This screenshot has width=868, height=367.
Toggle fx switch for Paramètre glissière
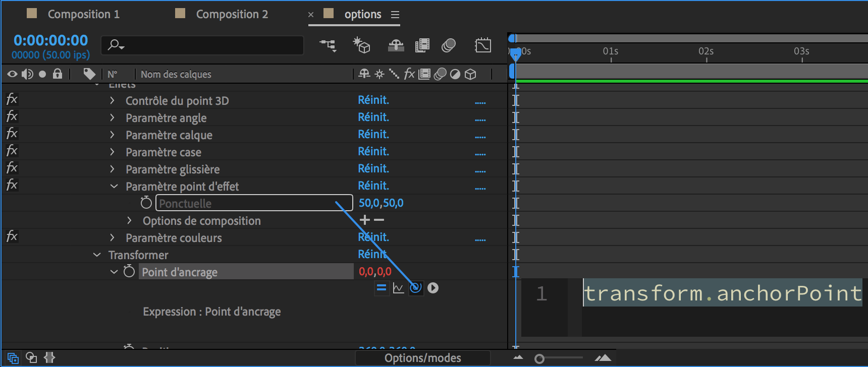(x=12, y=168)
